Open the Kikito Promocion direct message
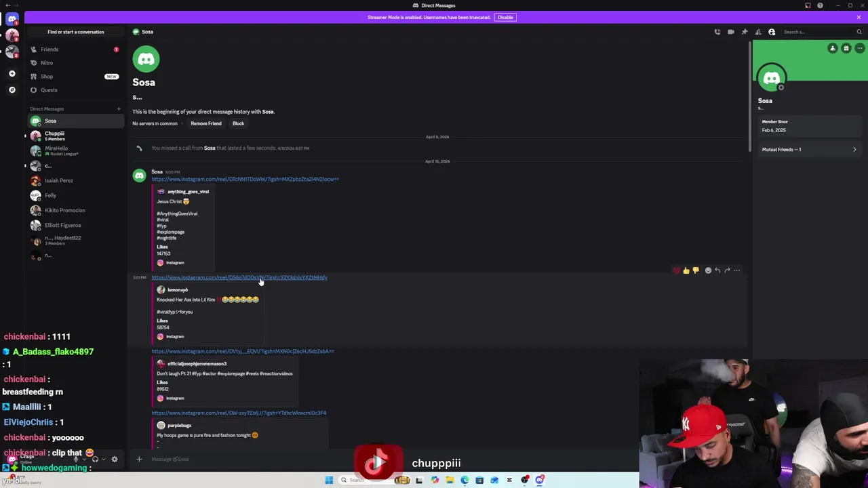 [x=75, y=210]
